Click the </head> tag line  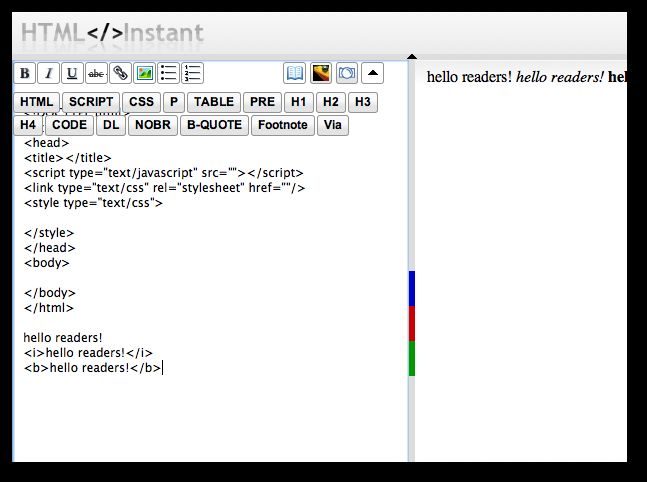[50, 248]
